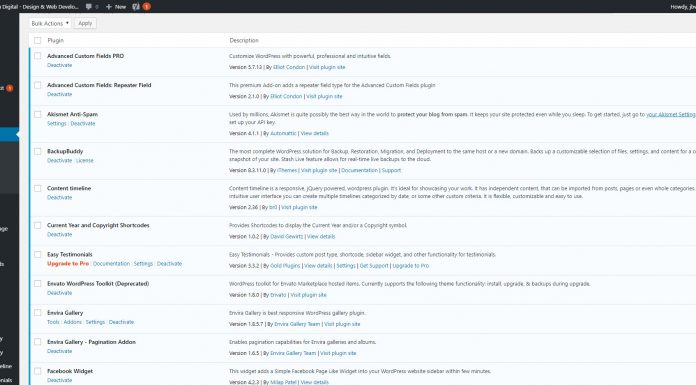Open Elliot Condon author link for ACF PRO
696x385 pixels.
click(x=289, y=67)
